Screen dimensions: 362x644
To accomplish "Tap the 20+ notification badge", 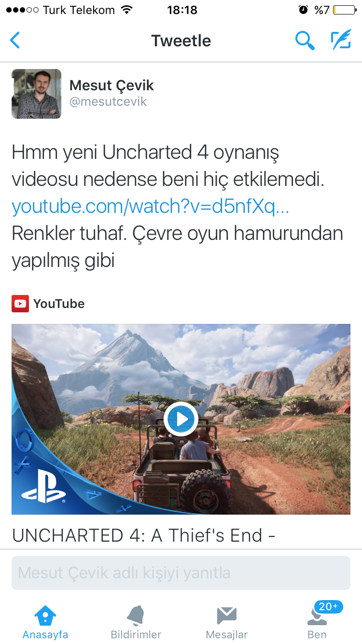I will [x=328, y=606].
